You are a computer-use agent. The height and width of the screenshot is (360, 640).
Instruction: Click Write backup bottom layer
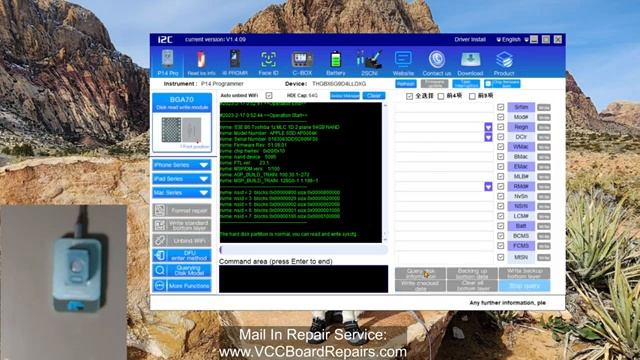[x=524, y=273]
